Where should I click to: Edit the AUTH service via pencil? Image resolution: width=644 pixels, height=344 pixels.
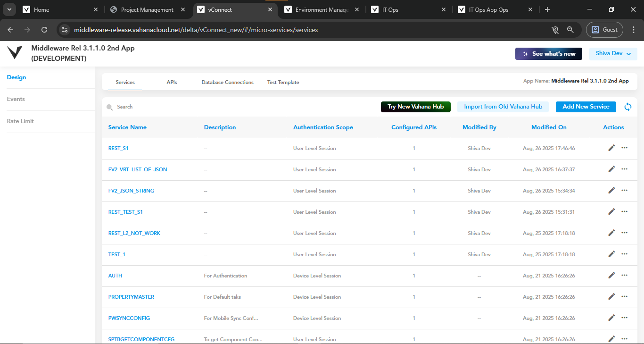tap(611, 275)
